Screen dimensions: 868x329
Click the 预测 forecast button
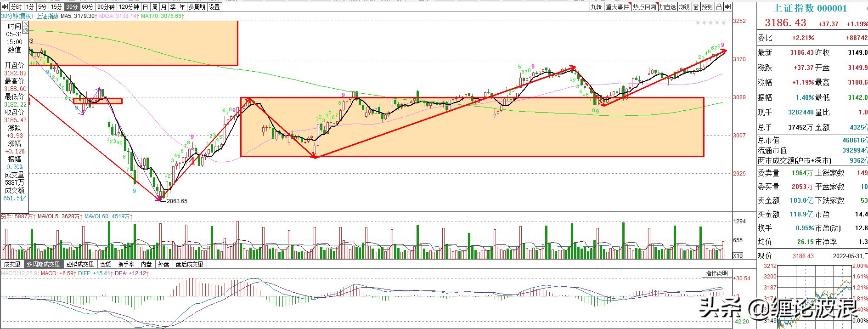(707, 7)
